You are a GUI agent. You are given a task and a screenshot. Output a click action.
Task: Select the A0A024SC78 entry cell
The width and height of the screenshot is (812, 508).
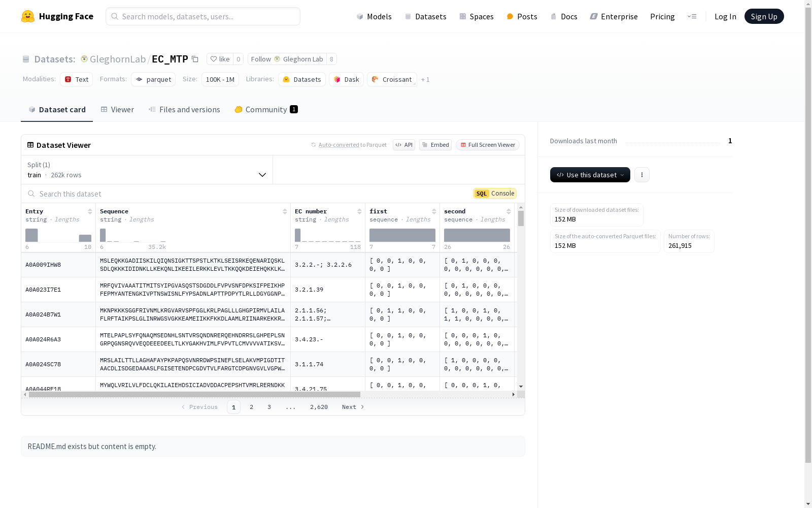(x=58, y=364)
